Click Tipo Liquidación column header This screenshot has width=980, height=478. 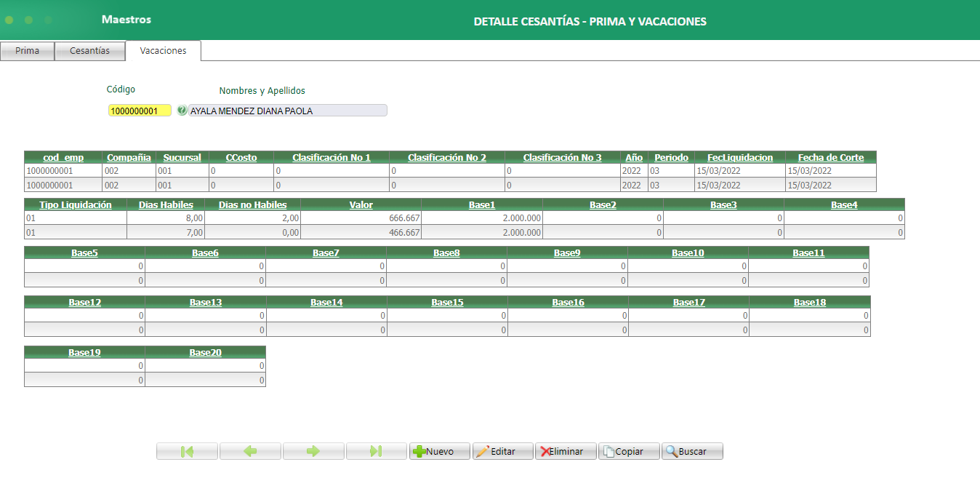[76, 204]
